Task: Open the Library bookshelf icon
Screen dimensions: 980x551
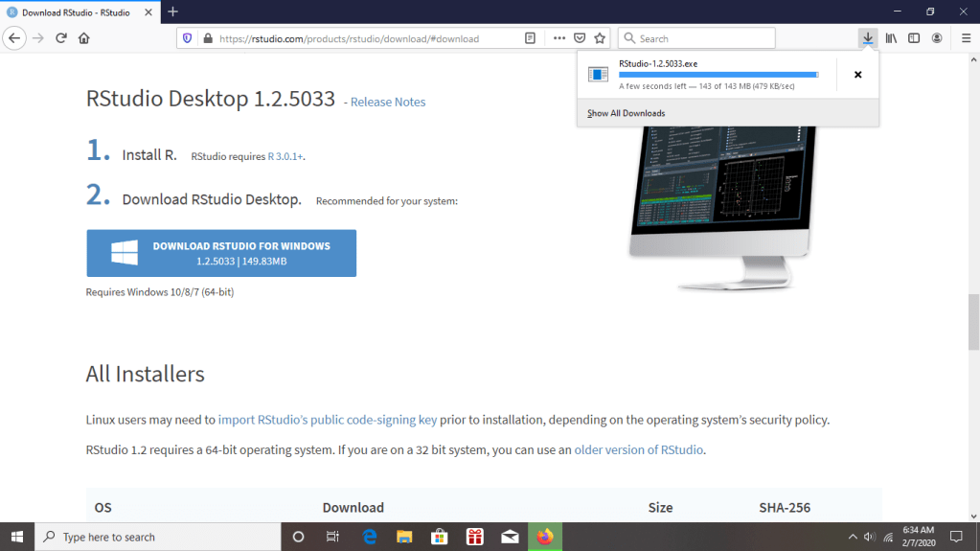Action: [891, 38]
